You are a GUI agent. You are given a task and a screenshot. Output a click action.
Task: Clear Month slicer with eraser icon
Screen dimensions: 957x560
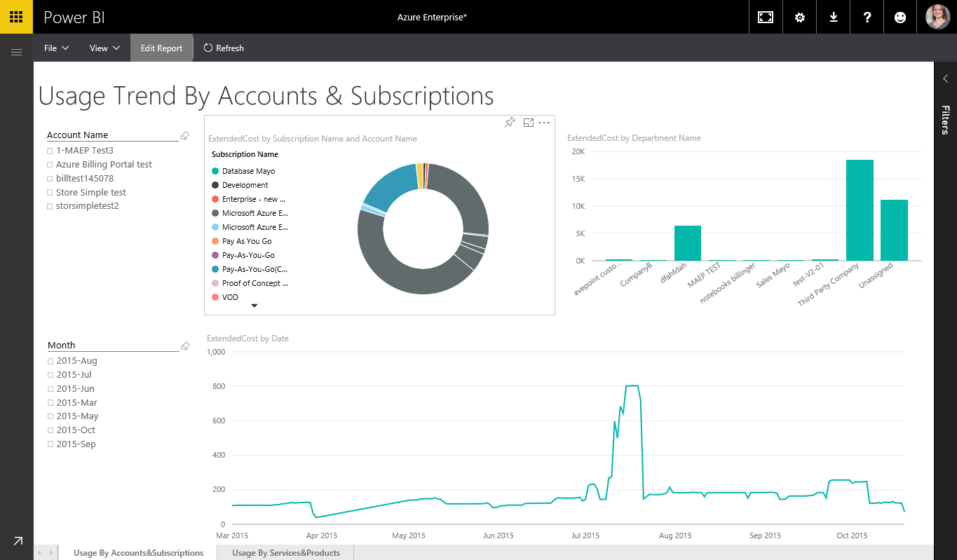click(185, 346)
